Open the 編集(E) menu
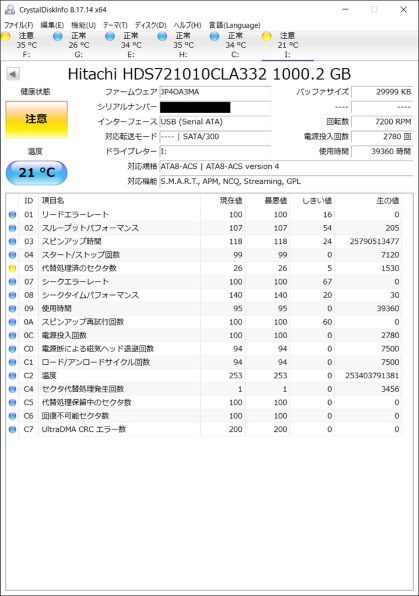This screenshot has width=419, height=596. tap(52, 25)
